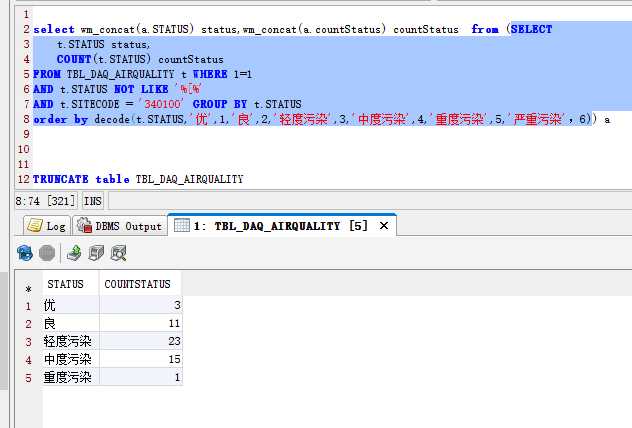Click the count value 23 cell
632x428 pixels.
(x=141, y=341)
